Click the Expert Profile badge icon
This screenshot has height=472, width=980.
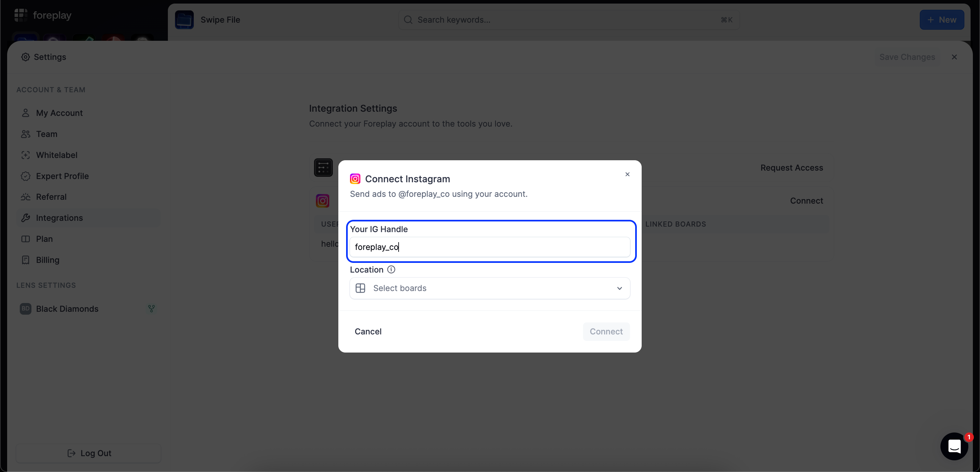click(x=26, y=176)
